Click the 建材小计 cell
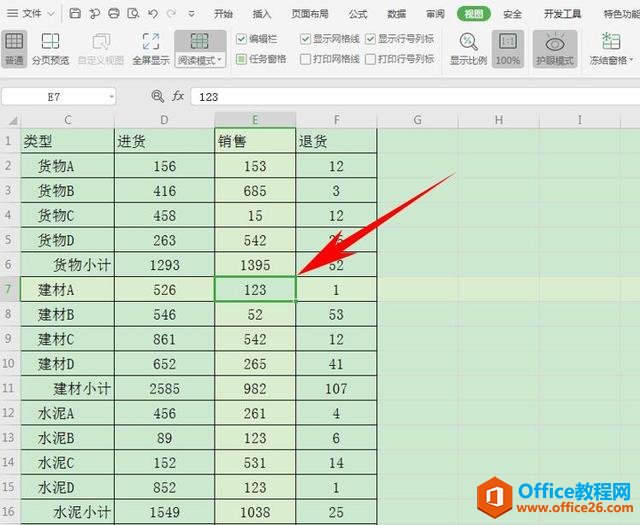Viewport: 640px width, 525px height. [x=67, y=388]
